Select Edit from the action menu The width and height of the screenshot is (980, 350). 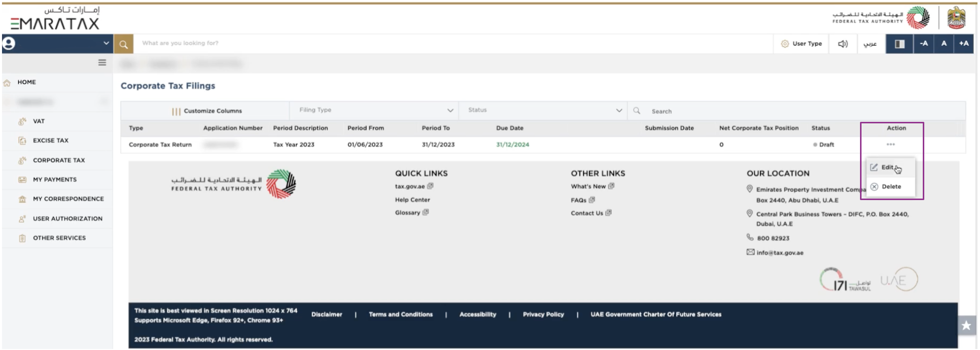[887, 167]
